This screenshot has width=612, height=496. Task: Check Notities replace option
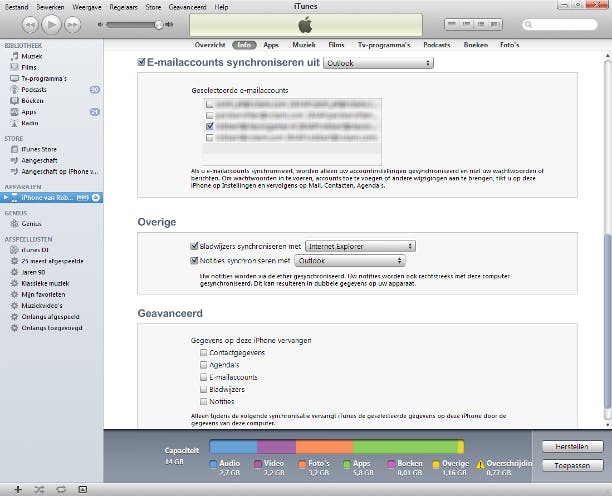pyautogui.click(x=203, y=401)
